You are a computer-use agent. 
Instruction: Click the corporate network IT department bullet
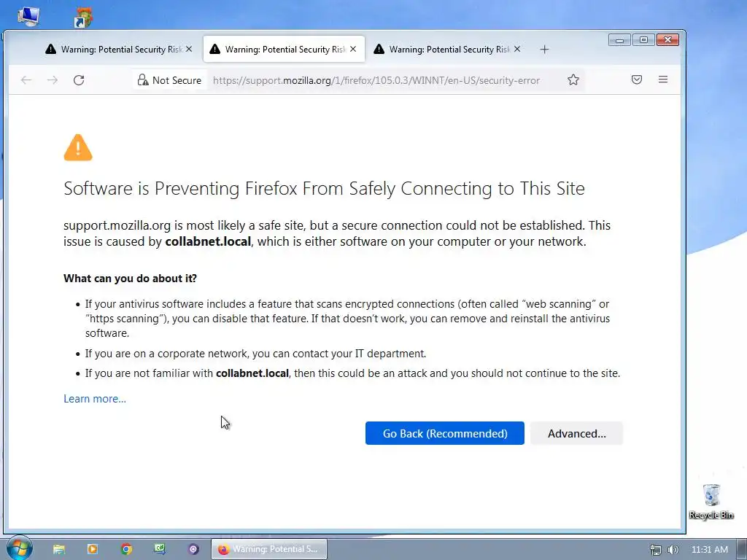[255, 354]
